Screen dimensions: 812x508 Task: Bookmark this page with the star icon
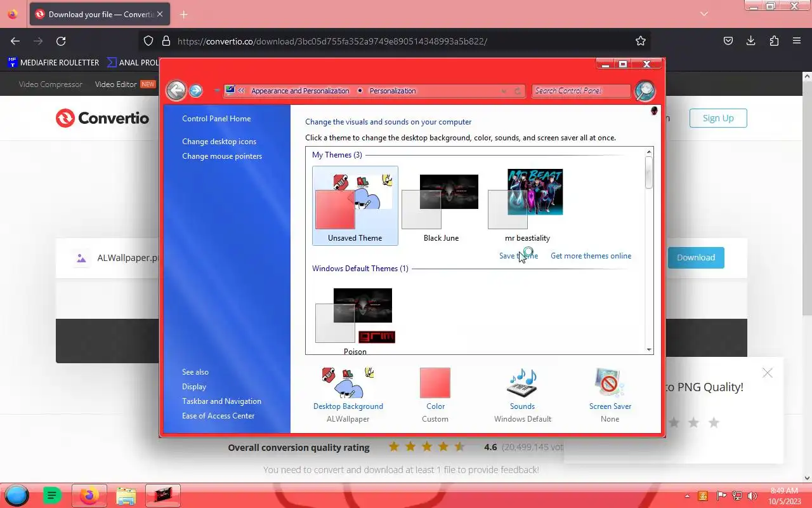click(641, 41)
